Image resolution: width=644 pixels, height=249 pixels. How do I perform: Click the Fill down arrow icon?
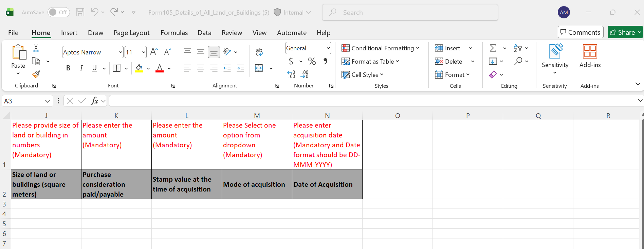pos(493,61)
